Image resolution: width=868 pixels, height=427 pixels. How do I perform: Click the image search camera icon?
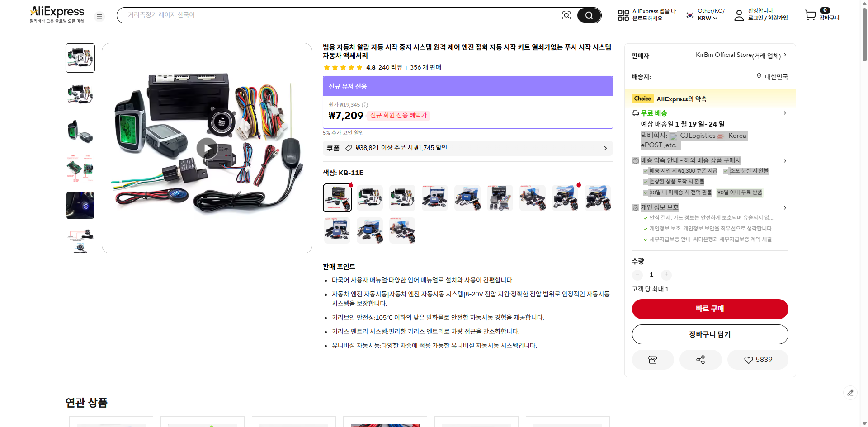566,15
